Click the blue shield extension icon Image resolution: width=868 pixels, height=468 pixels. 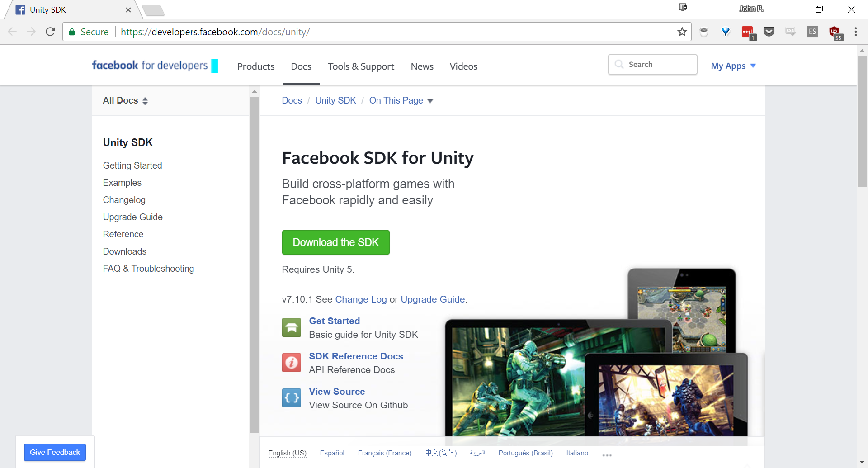[x=726, y=32]
